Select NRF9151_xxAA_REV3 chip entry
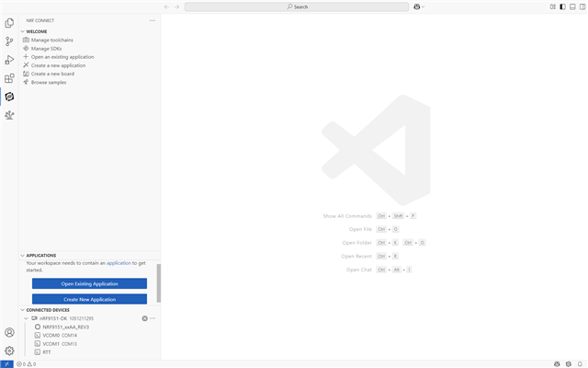 tap(66, 328)
